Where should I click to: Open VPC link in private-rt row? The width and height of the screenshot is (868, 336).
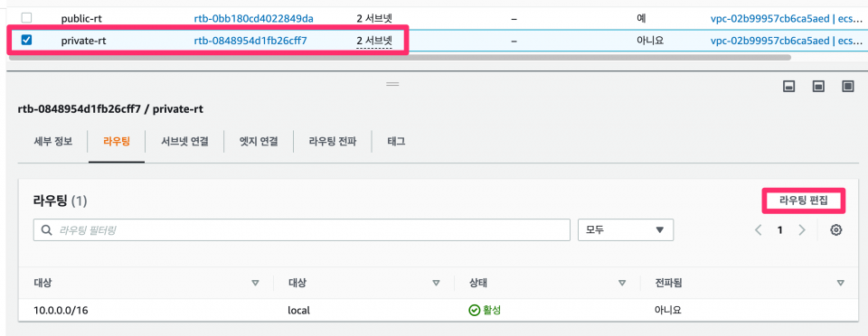pyautogui.click(x=786, y=41)
